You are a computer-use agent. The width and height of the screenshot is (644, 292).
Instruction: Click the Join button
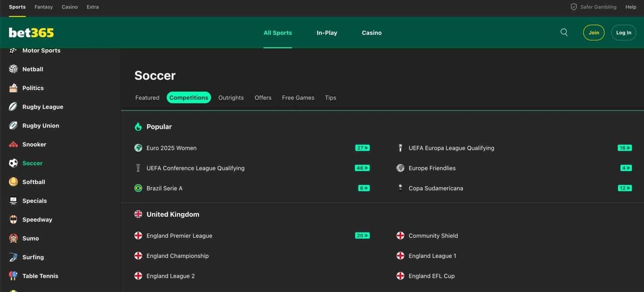[x=594, y=33]
